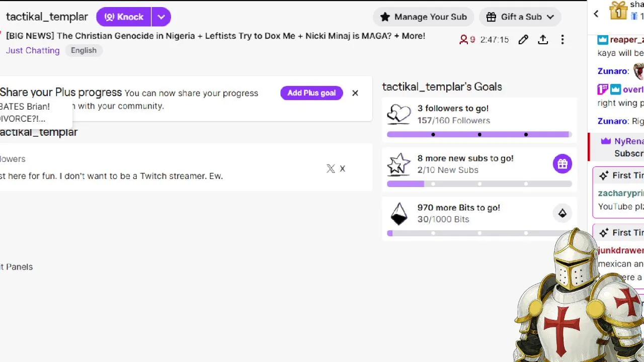The image size is (644, 362).
Task: Click '970 more Bits to go!' text
Action: (459, 207)
